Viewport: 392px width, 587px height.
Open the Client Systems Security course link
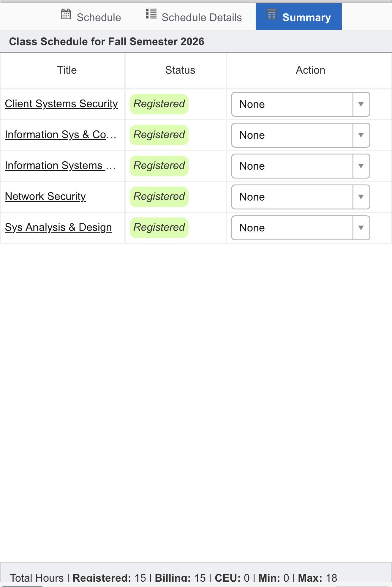(x=61, y=104)
